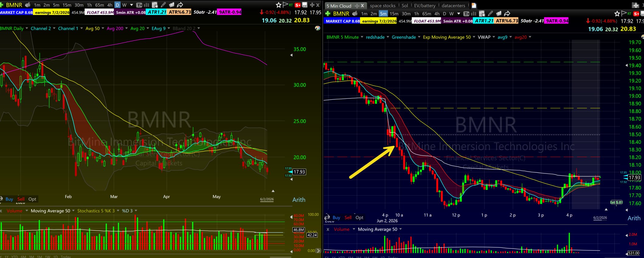Click the flag icon on the daily chart
The height and width of the screenshot is (258, 644).
(285, 5)
